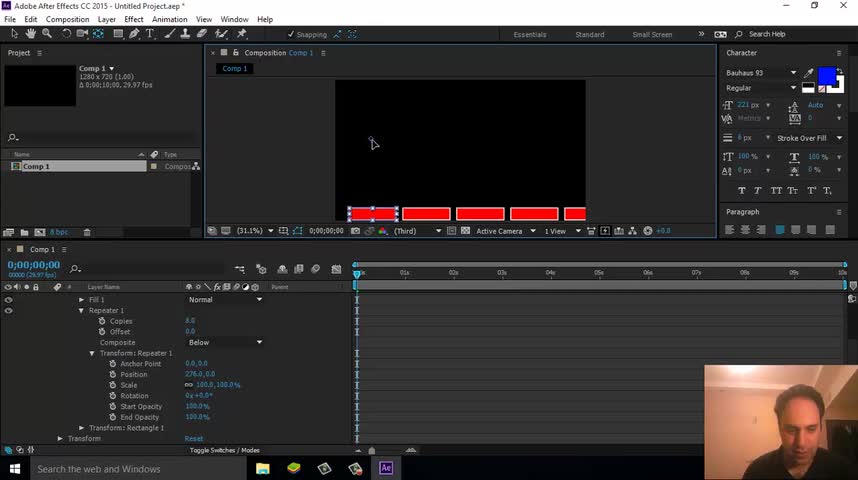858x480 pixels.
Task: Switch to the Small Screen workspace
Action: pyautogui.click(x=652, y=34)
